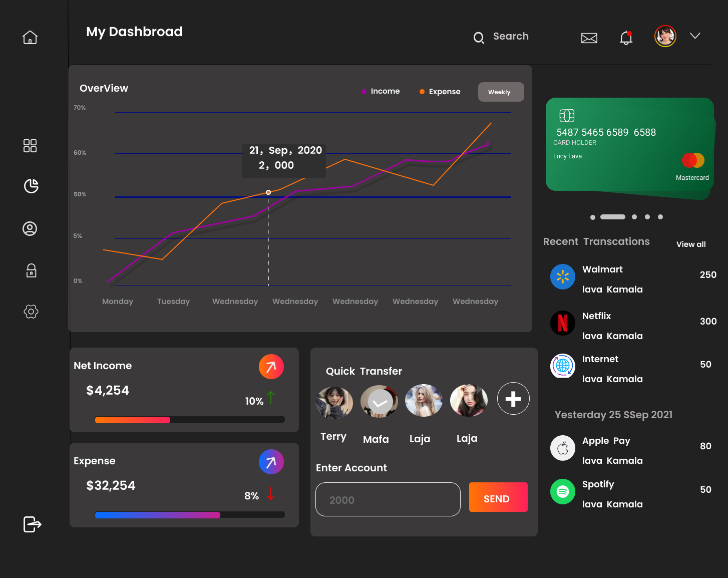The height and width of the screenshot is (578, 728).
Task: Open settings gear in the sidebar
Action: (31, 312)
